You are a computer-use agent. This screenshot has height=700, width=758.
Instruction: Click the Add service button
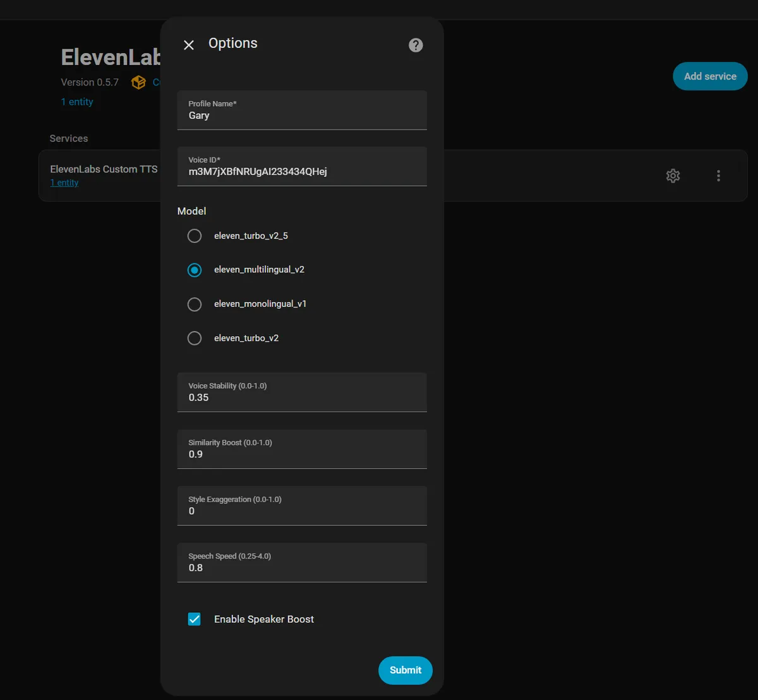[710, 76]
